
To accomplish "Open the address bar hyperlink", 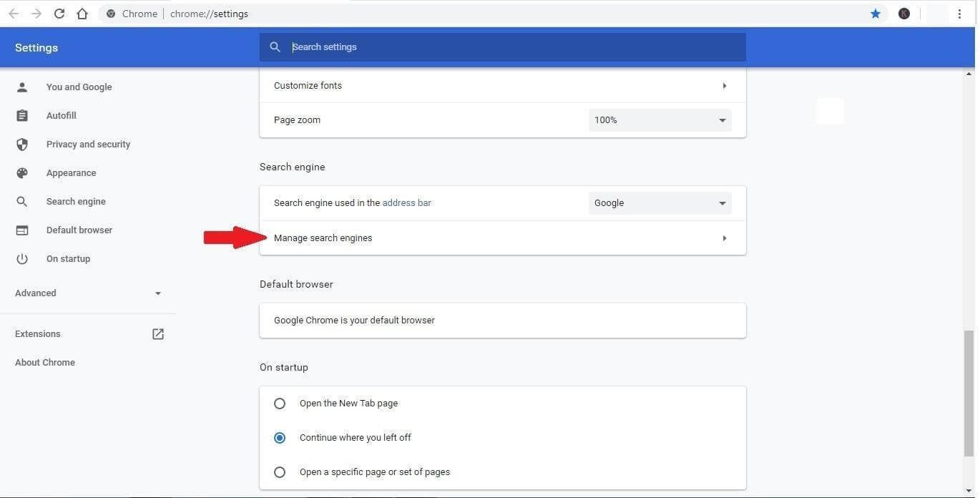I will coord(406,202).
